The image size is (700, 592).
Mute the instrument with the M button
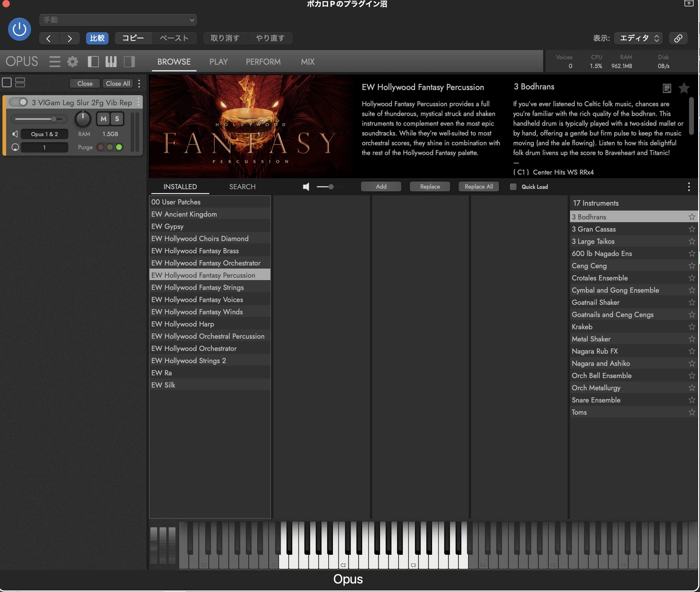[104, 119]
